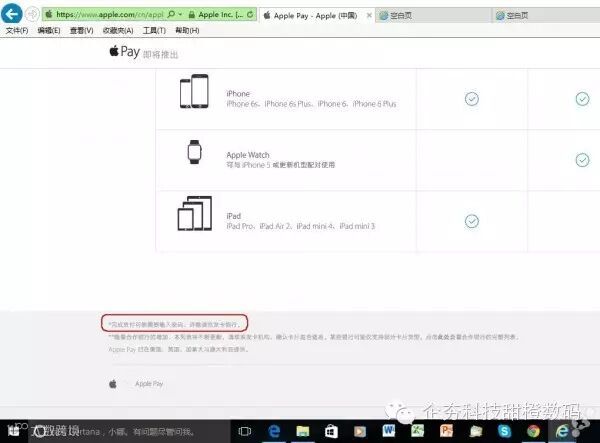Click the iPad row heading text
Screen dimensions: 600x443
tap(233, 216)
